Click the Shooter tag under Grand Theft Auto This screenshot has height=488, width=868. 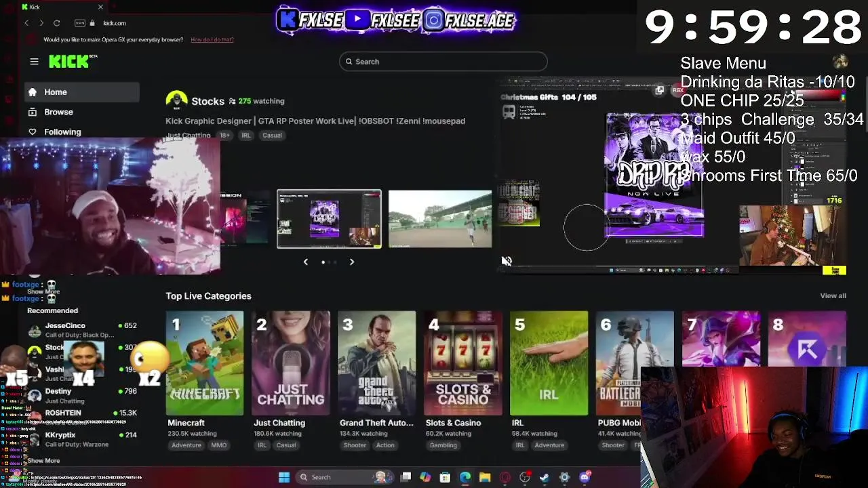pyautogui.click(x=355, y=445)
